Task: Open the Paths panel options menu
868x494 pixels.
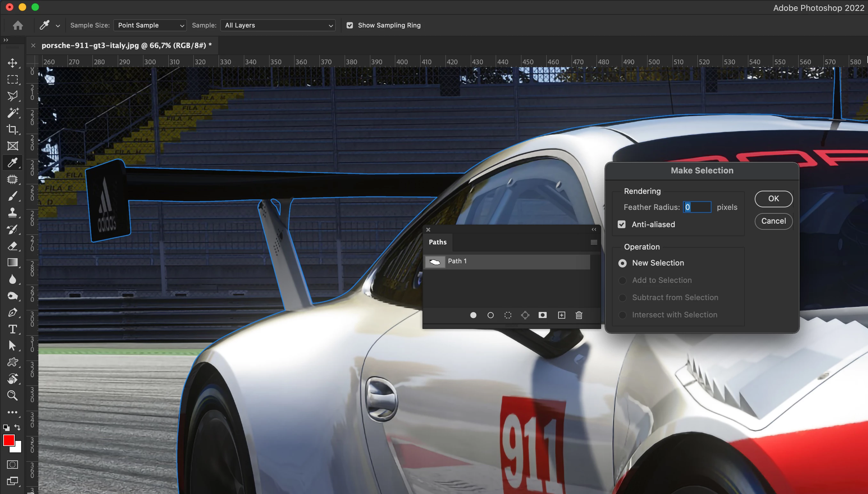Action: (x=593, y=242)
